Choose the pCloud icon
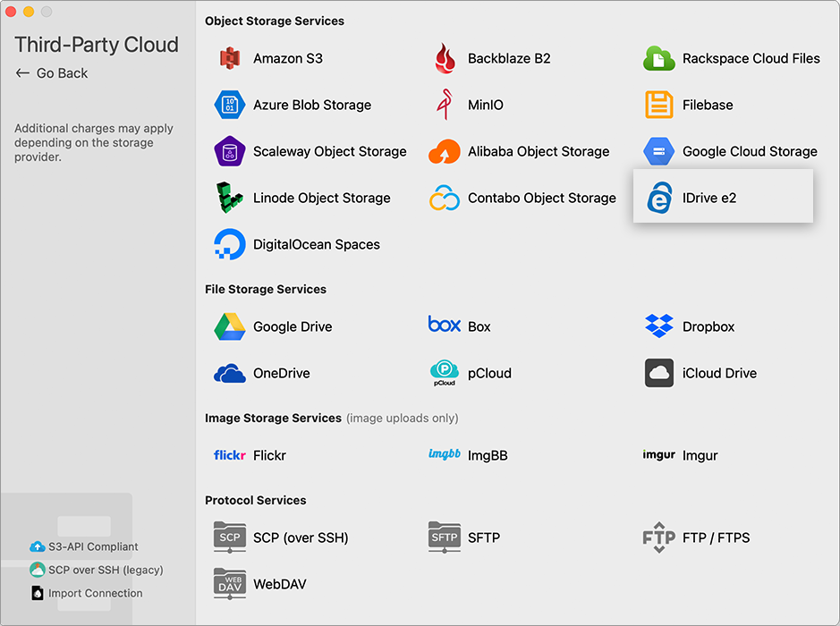Screen dimensions: 840x626 coord(445,373)
